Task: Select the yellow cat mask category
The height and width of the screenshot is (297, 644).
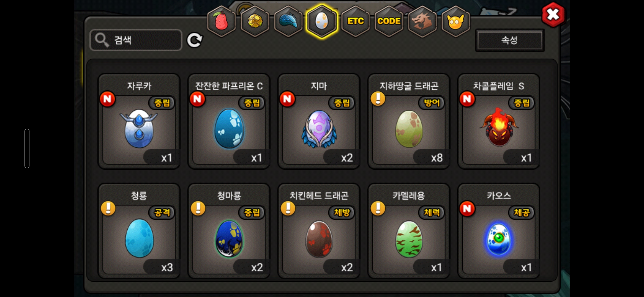Action: click(456, 21)
